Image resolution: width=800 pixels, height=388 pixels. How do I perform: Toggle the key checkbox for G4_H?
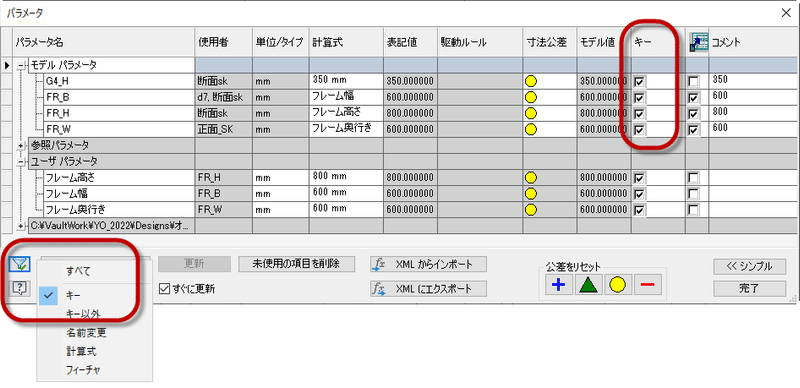pos(639,82)
